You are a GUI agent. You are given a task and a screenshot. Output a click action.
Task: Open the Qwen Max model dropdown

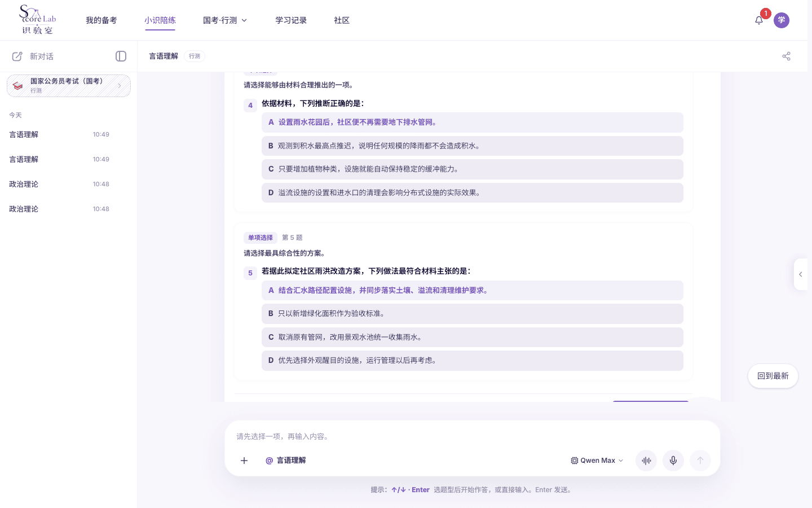coord(597,461)
